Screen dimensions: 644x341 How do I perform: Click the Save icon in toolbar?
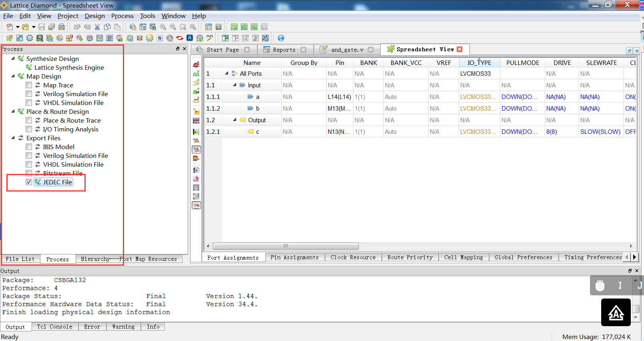(x=42, y=27)
